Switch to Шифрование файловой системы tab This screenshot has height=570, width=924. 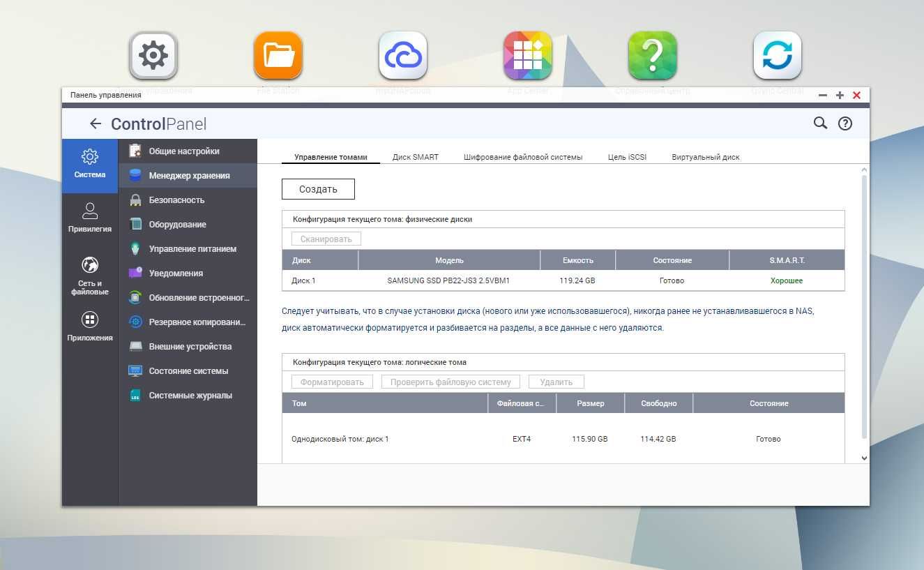pos(523,157)
